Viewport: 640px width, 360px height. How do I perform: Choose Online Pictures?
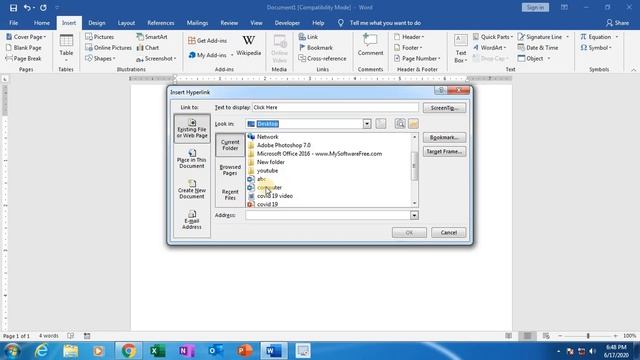(x=108, y=48)
